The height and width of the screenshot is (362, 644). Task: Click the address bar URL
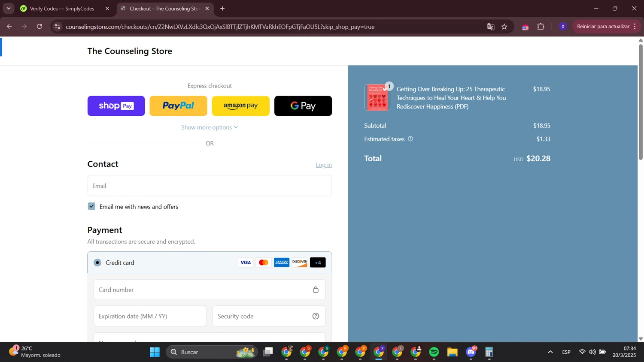pos(220,27)
